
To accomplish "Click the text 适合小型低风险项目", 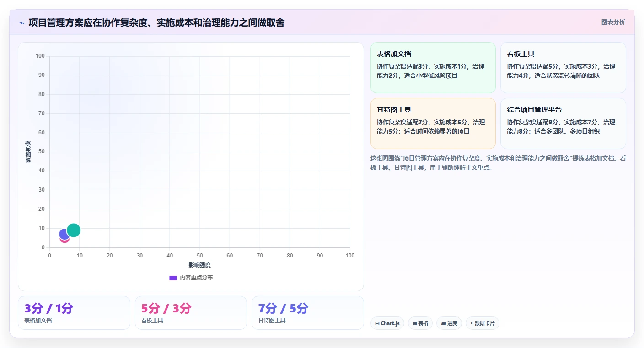I will [431, 75].
